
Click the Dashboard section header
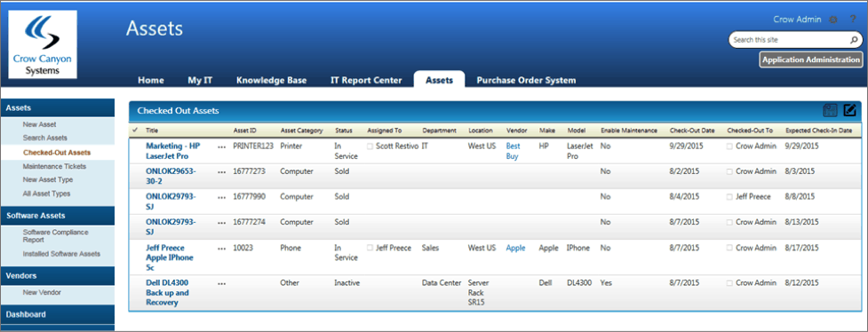coord(58,314)
